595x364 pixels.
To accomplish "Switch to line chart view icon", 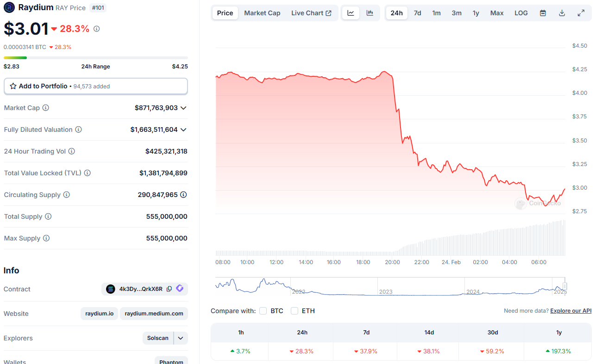I will [x=351, y=13].
